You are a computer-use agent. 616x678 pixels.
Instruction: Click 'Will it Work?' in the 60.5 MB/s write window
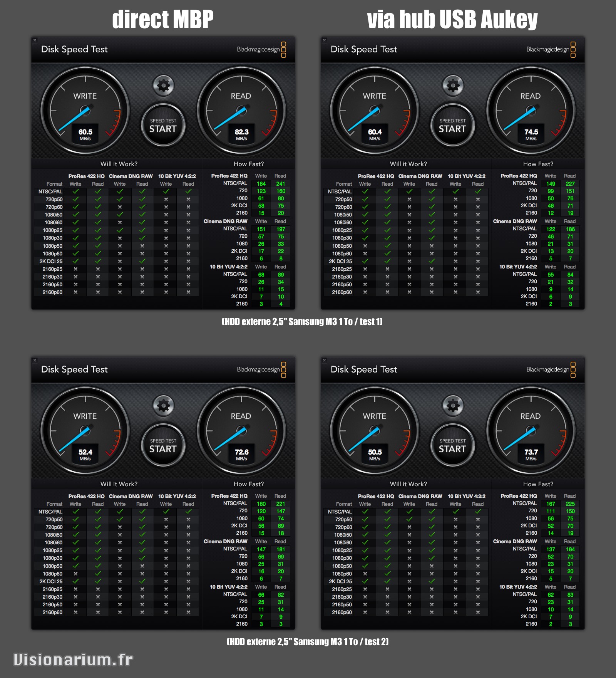tap(119, 164)
